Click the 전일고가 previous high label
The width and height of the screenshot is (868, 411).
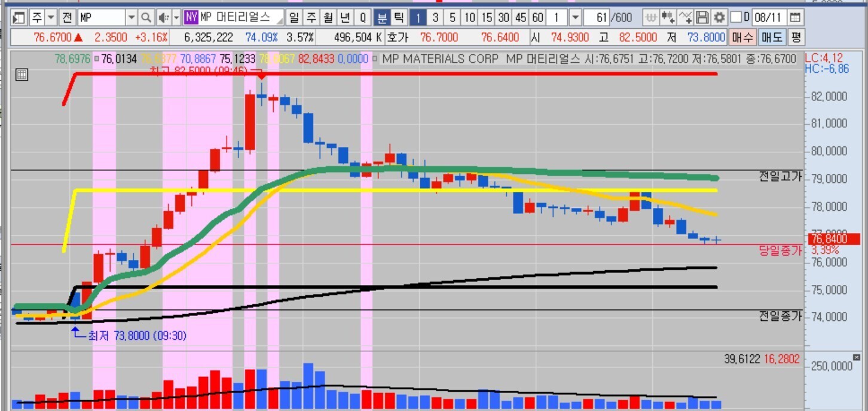point(780,176)
